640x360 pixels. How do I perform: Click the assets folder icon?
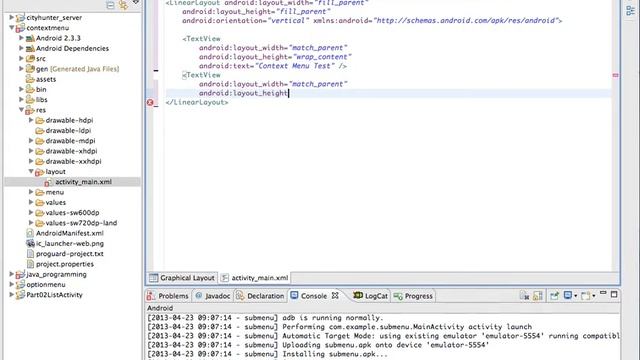30,79
